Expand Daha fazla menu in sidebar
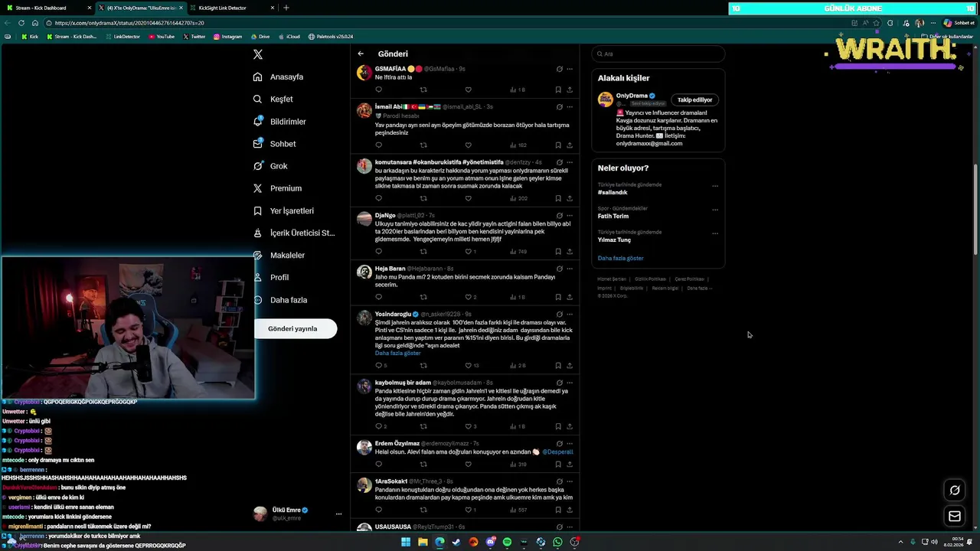This screenshot has width=980, height=551. (280, 300)
